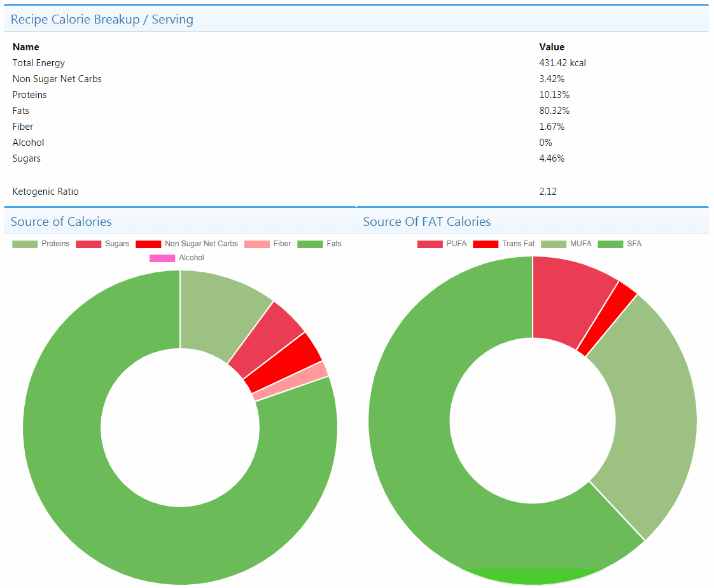Toggle the Fats legend swatch
This screenshot has width=714, height=588.
point(310,244)
